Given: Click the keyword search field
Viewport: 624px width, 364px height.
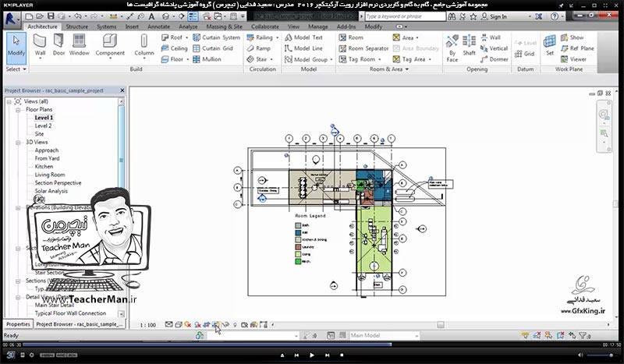Looking at the screenshot, I should point(405,16).
